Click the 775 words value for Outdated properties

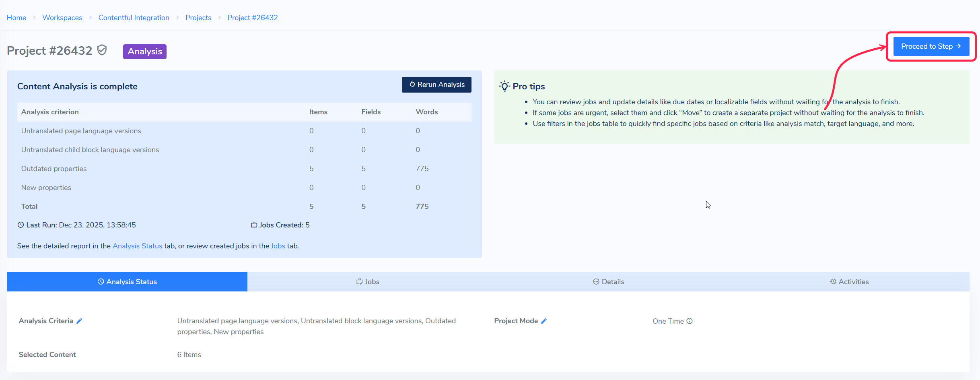pos(422,169)
